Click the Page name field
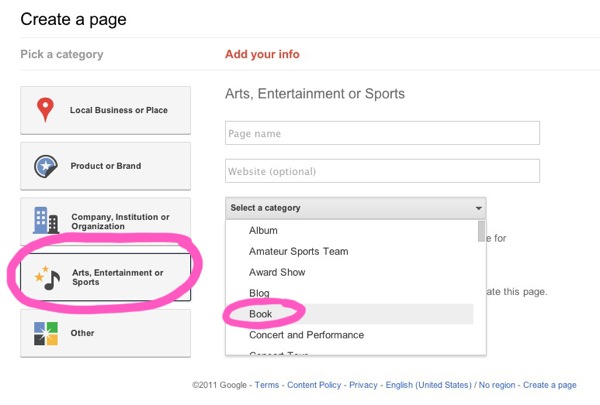Image resolution: width=600 pixels, height=405 pixels. click(x=382, y=133)
